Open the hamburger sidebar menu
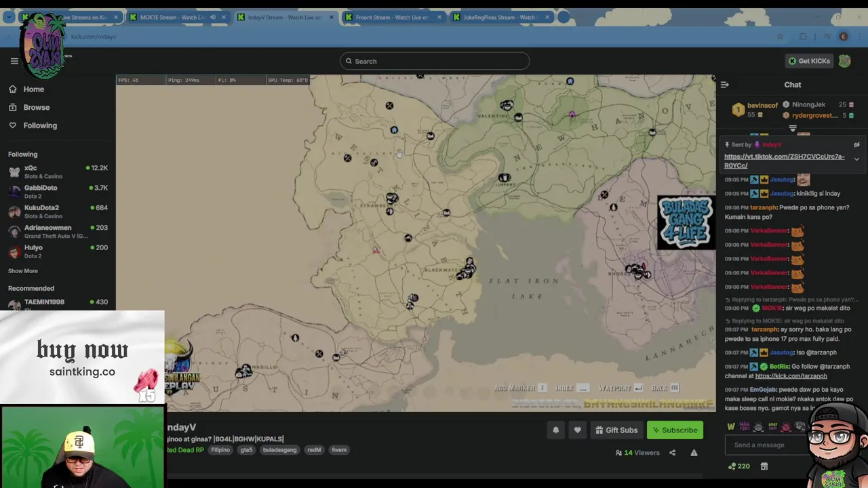Image resolution: width=868 pixels, height=488 pixels. pyautogui.click(x=14, y=61)
